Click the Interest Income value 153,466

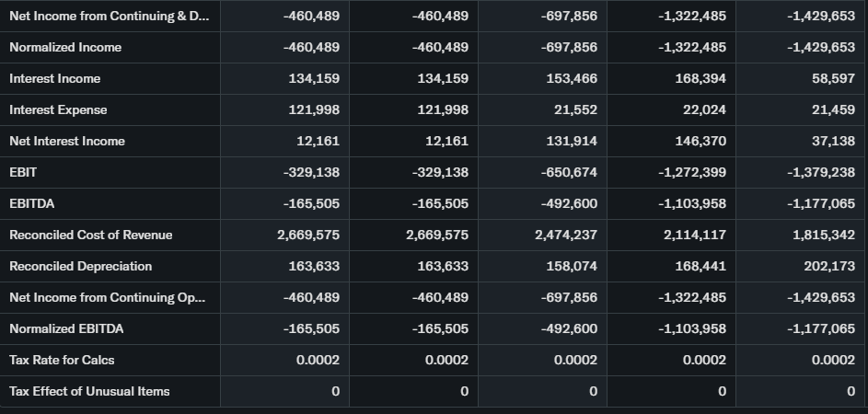(x=572, y=78)
